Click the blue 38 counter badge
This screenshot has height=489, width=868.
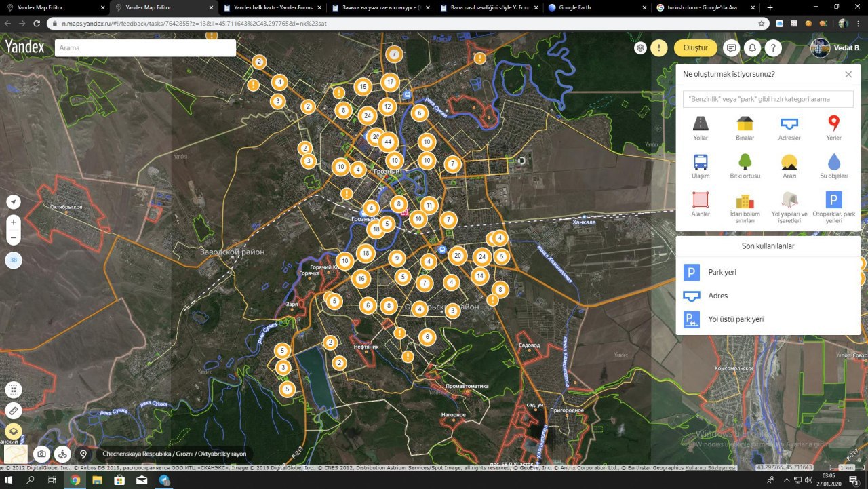[x=14, y=260]
